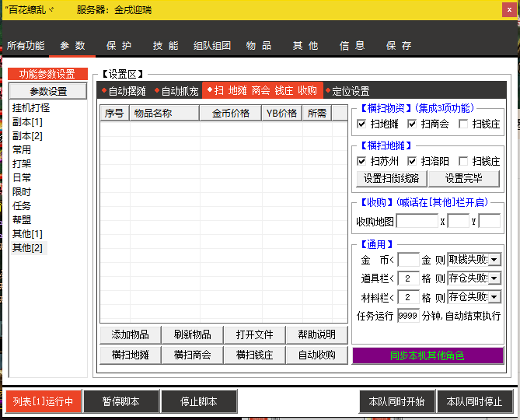Screen dimensions: 520x420
Task: Focus the X coordinate input field
Action: (459, 221)
